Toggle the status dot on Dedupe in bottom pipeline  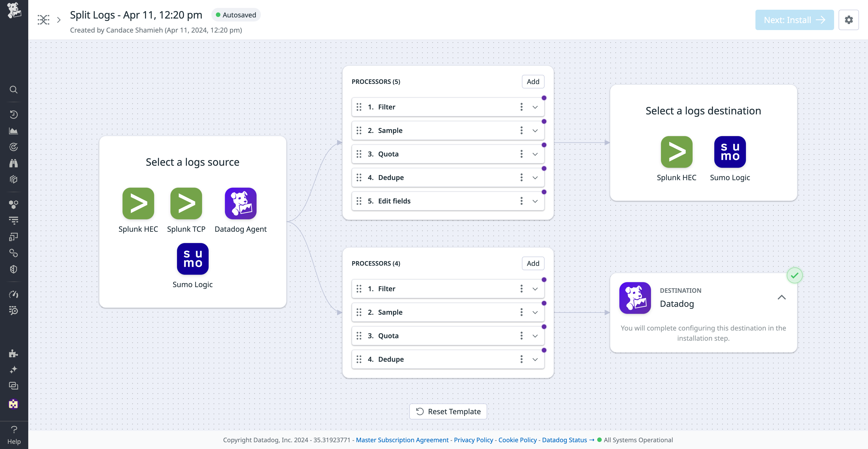(x=545, y=350)
